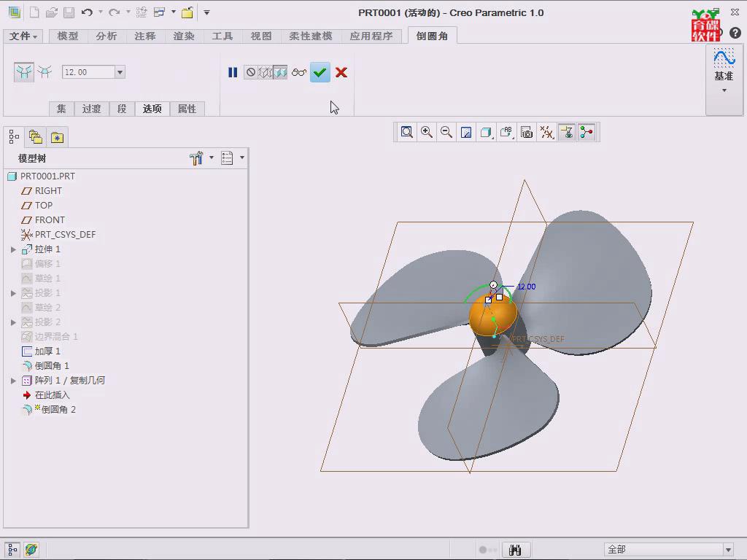Open the 过渡 panel tab
This screenshot has height=560, width=747.
(x=91, y=109)
